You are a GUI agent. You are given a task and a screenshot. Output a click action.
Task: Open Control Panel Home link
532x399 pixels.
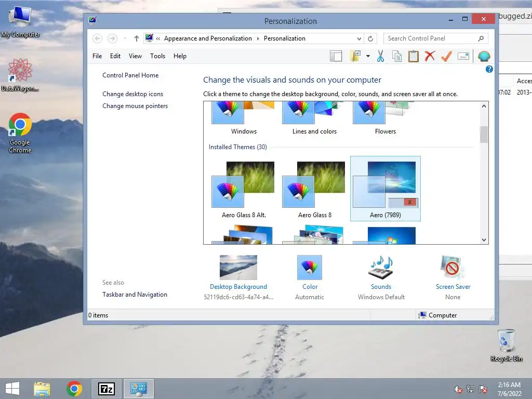(130, 75)
